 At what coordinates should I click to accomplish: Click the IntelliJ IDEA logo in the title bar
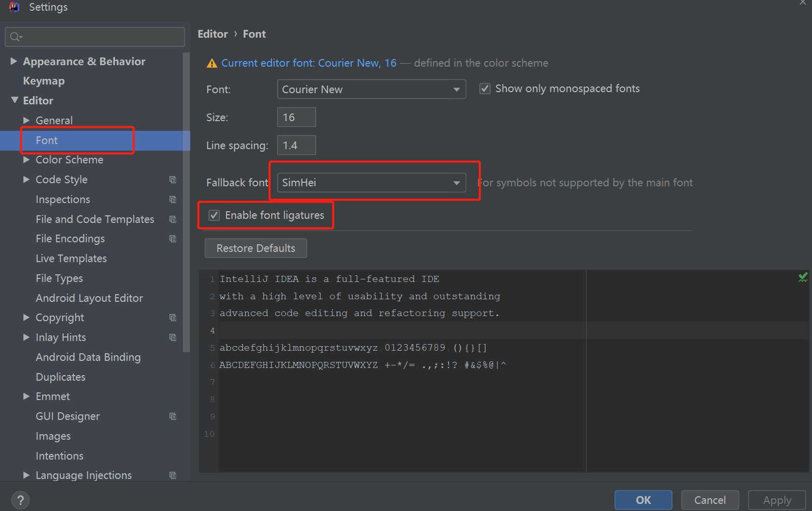(14, 7)
